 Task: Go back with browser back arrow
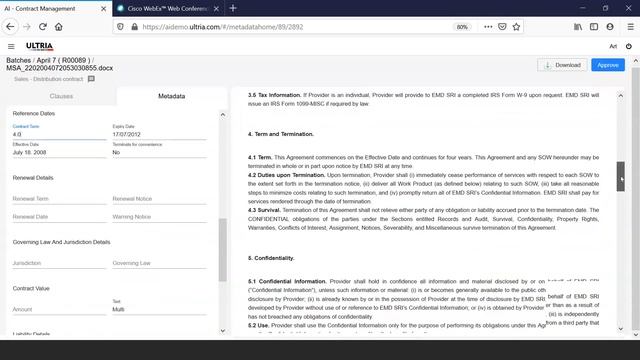pyautogui.click(x=10, y=27)
